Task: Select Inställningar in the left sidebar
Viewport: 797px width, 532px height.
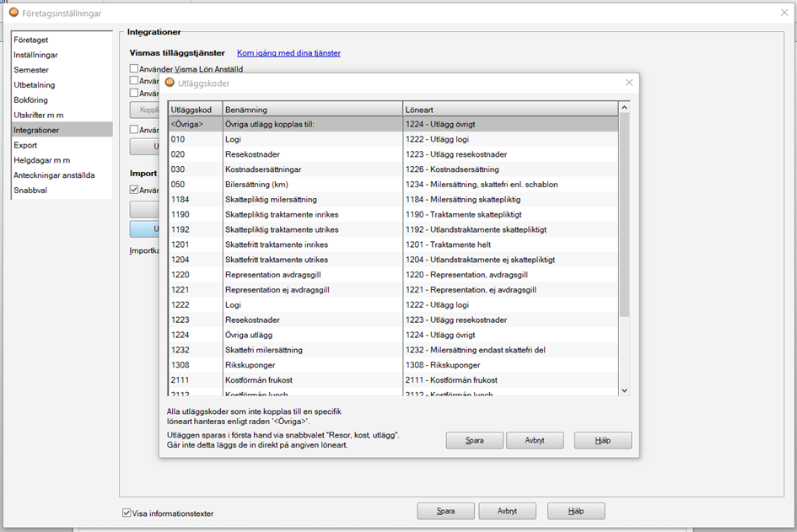Action: point(62,55)
